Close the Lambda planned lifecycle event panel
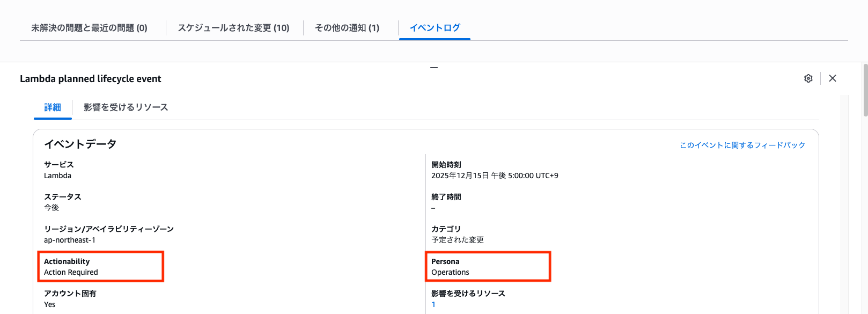The width and height of the screenshot is (868, 314). [x=833, y=78]
